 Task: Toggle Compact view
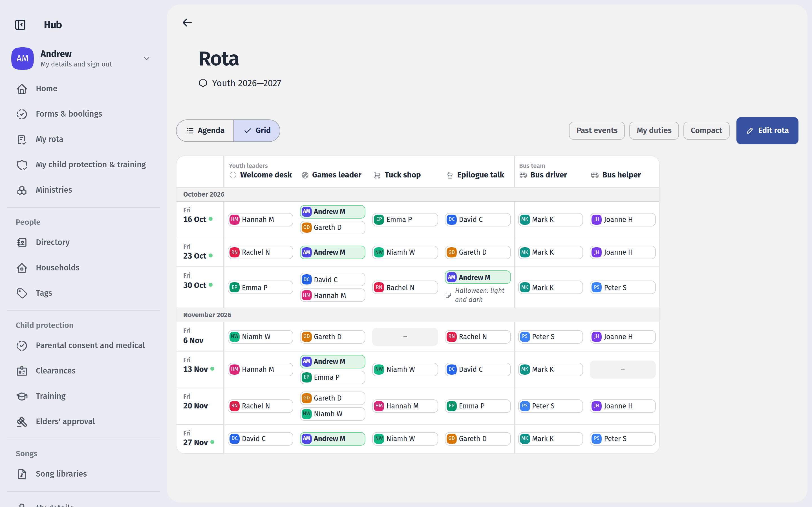[706, 130]
